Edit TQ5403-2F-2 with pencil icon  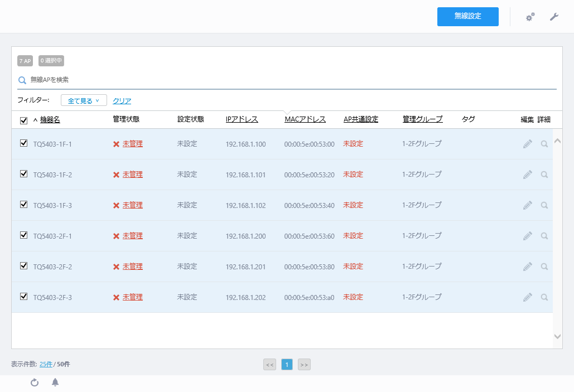point(528,267)
